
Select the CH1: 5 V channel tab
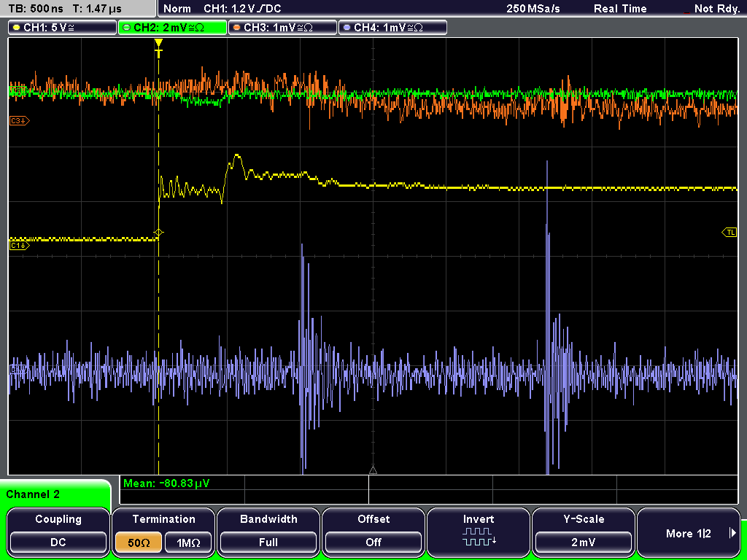(63, 28)
